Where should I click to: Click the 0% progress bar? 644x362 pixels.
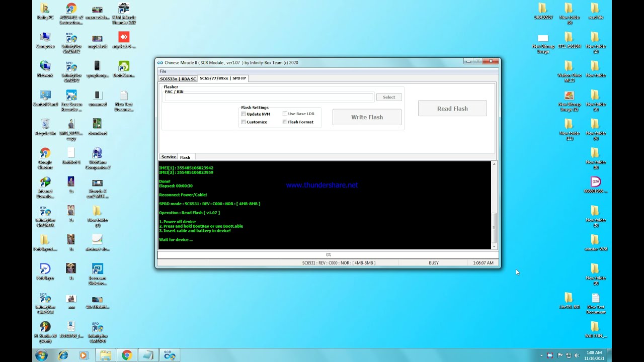(328, 255)
